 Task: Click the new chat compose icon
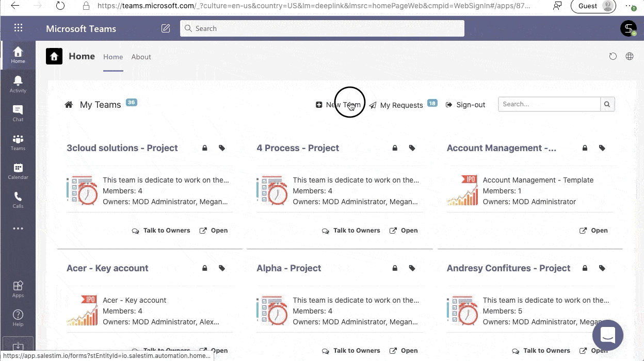[x=166, y=28]
